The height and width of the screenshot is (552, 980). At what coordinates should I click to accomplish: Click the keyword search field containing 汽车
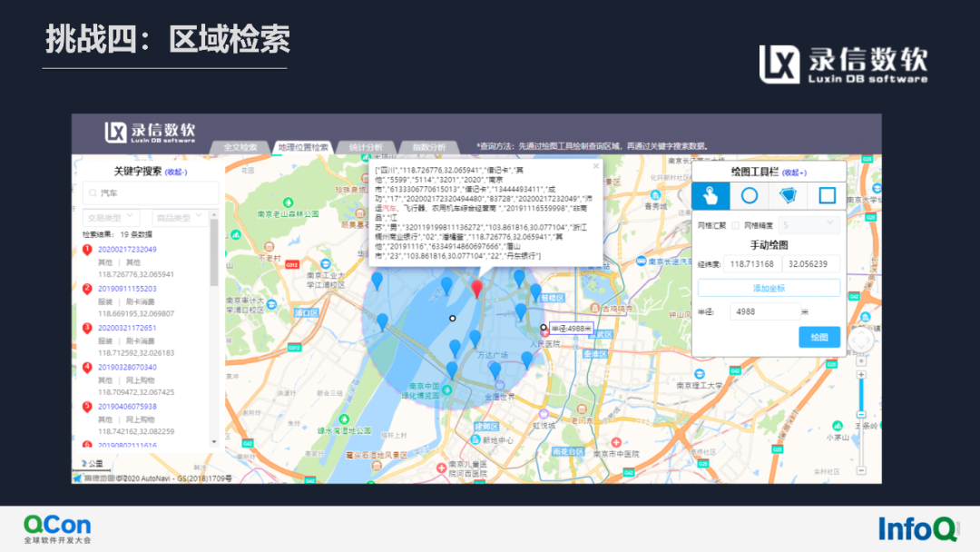click(x=151, y=193)
